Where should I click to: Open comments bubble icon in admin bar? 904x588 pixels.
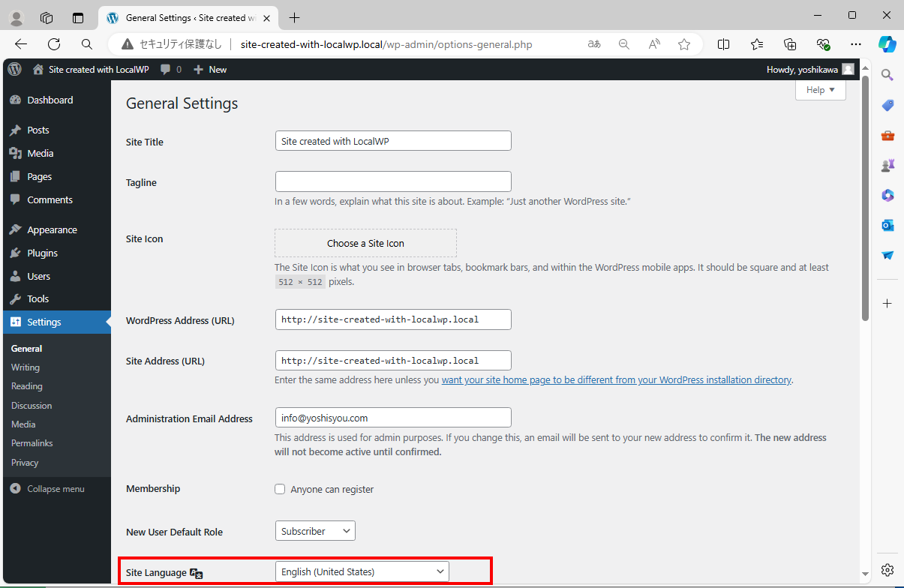point(165,69)
